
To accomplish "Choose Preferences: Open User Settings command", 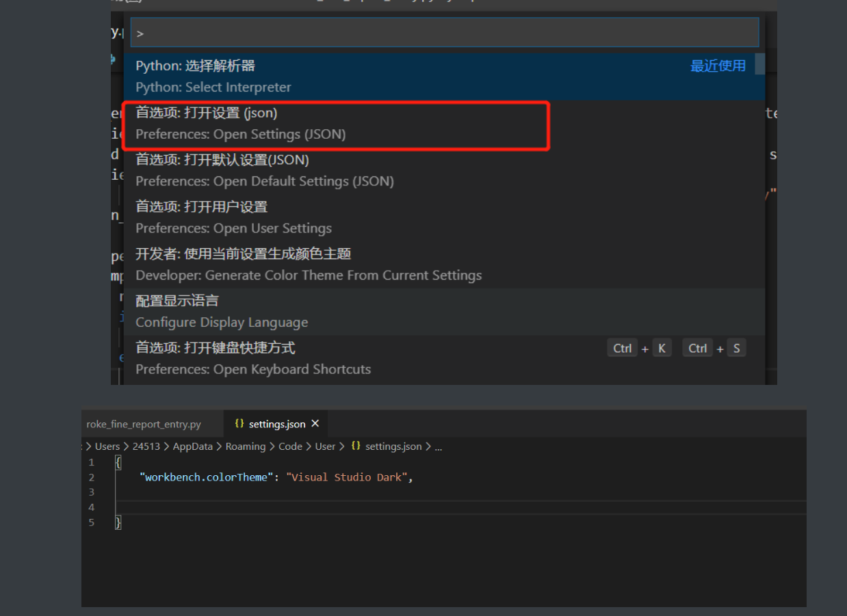I will 445,217.
